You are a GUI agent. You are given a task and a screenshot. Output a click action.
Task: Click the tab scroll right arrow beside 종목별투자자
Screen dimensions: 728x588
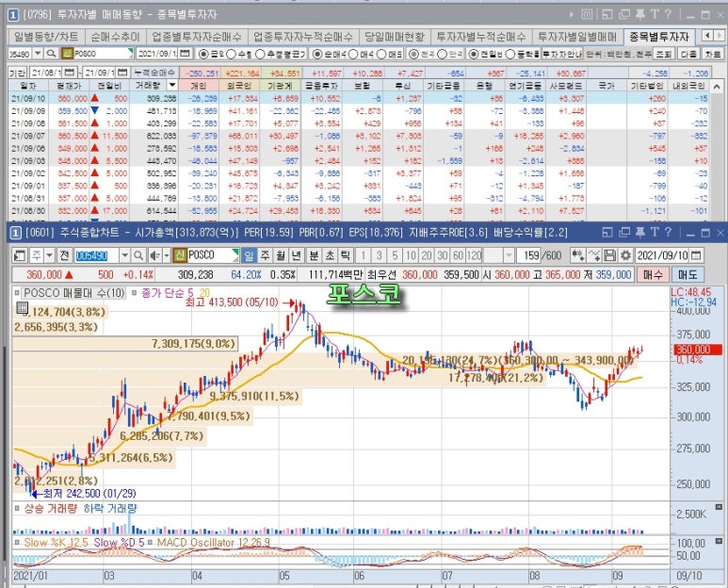(719, 36)
